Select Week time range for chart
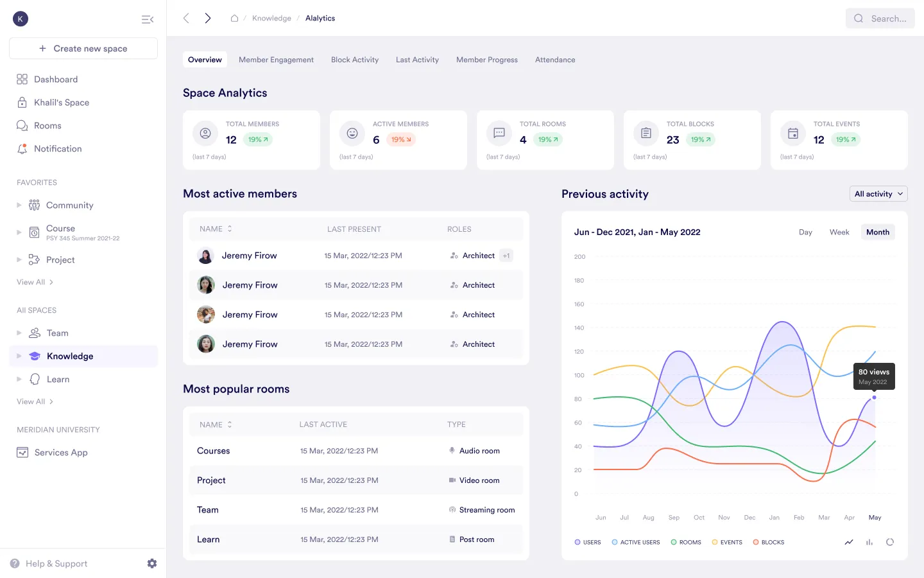The height and width of the screenshot is (578, 924). point(839,232)
